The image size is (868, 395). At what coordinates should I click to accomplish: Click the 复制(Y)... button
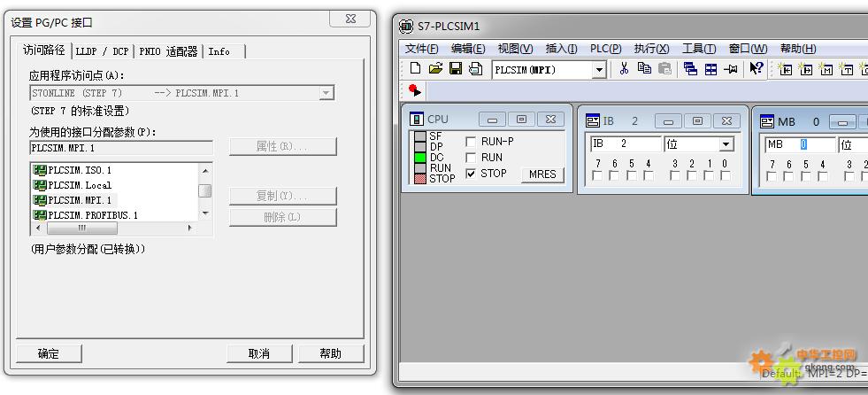click(283, 196)
